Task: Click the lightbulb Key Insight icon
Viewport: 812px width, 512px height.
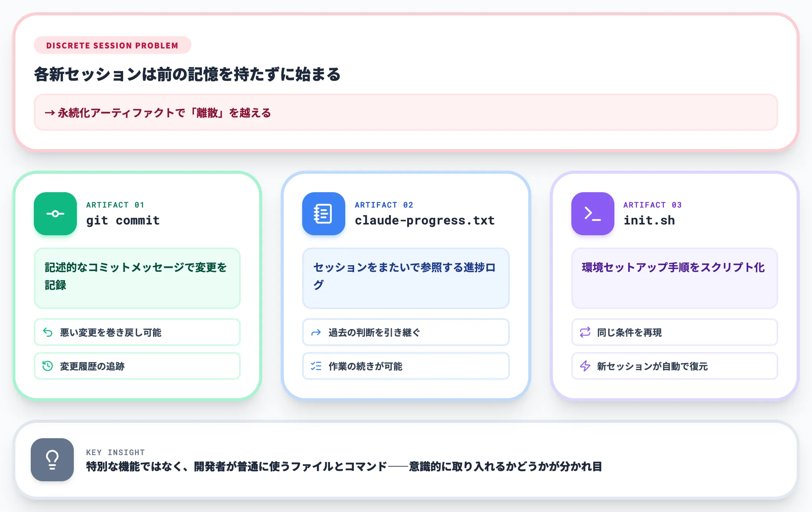Action: [52, 460]
